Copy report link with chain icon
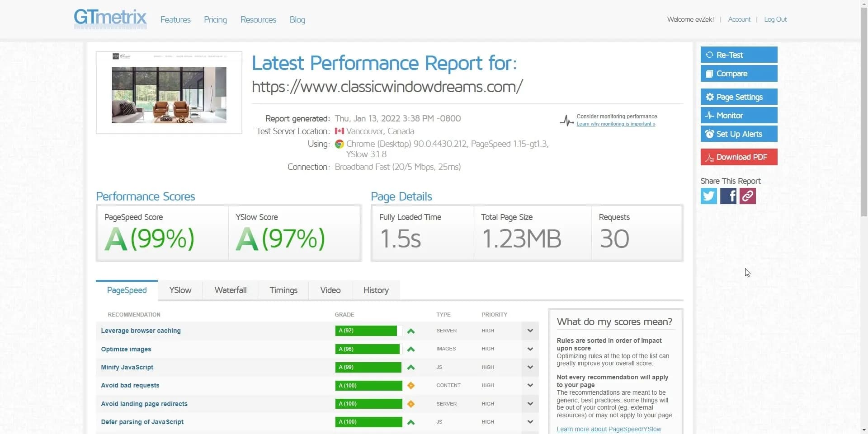 coord(747,196)
